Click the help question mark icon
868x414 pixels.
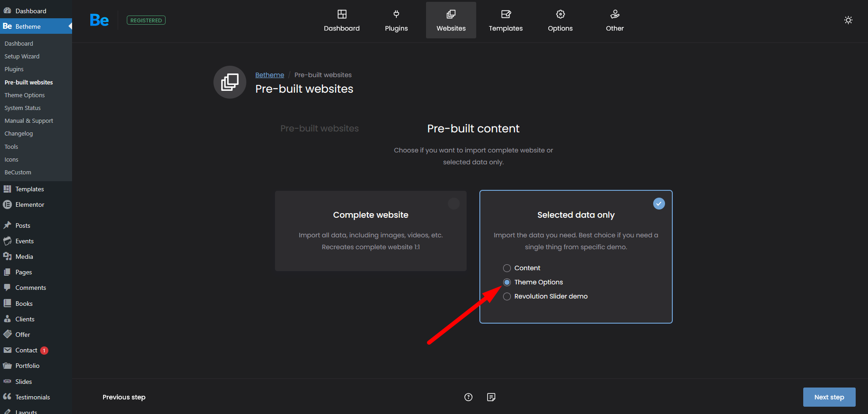[x=468, y=397]
